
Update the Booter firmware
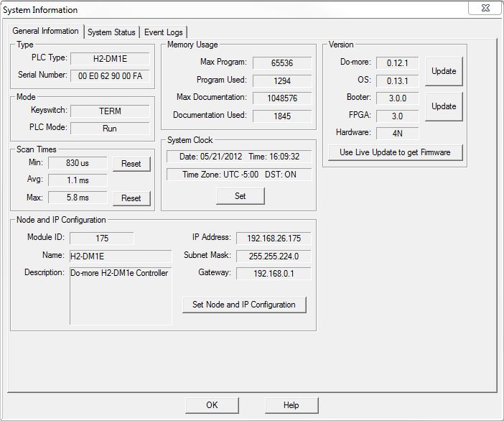(444, 106)
